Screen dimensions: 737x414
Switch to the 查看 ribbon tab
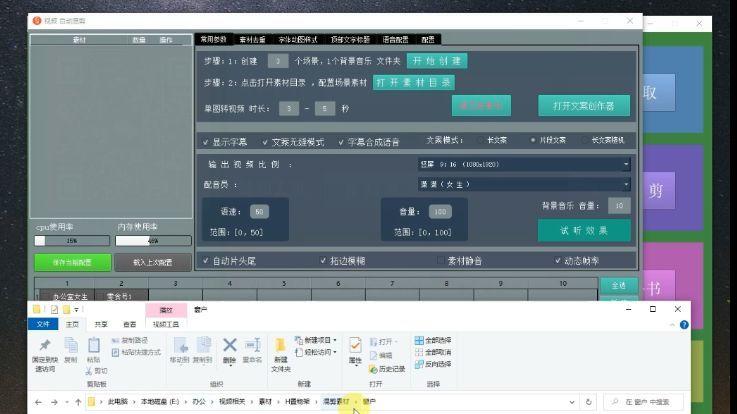(130, 324)
